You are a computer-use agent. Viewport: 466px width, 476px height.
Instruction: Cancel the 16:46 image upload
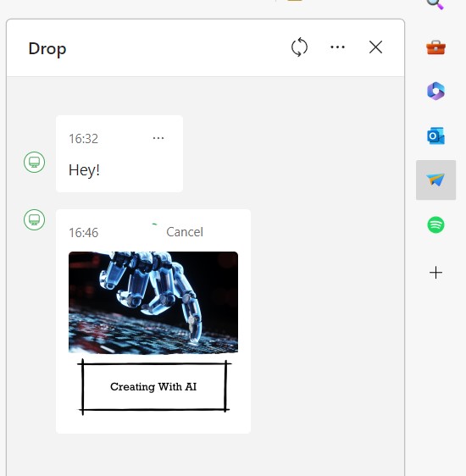[x=185, y=232]
